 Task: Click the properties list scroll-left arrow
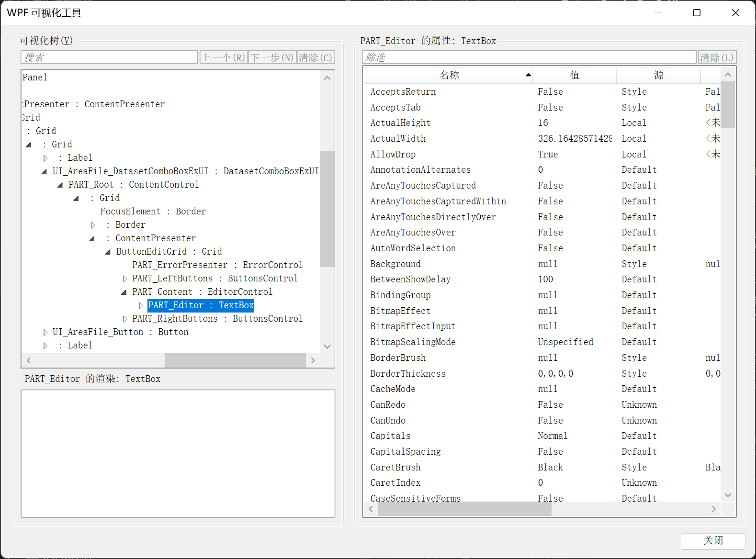pyautogui.click(x=371, y=509)
